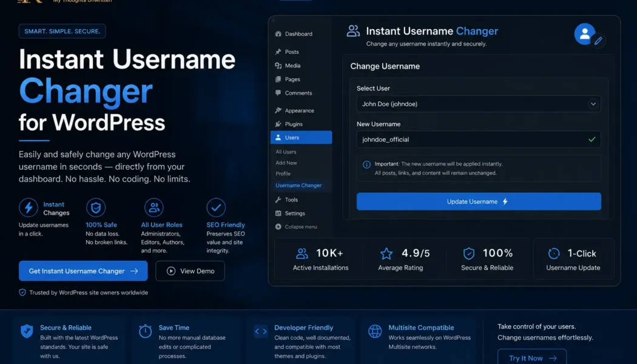Click the Tools wrench icon in sidebar
This screenshot has height=364, width=637.
[x=278, y=200]
